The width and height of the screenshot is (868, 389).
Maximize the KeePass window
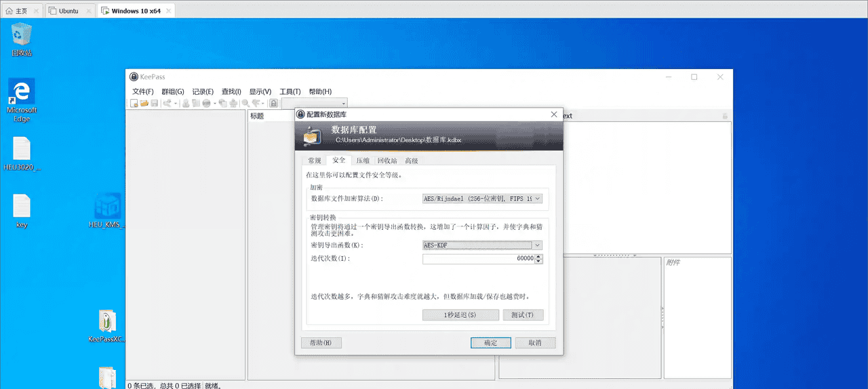coord(694,77)
